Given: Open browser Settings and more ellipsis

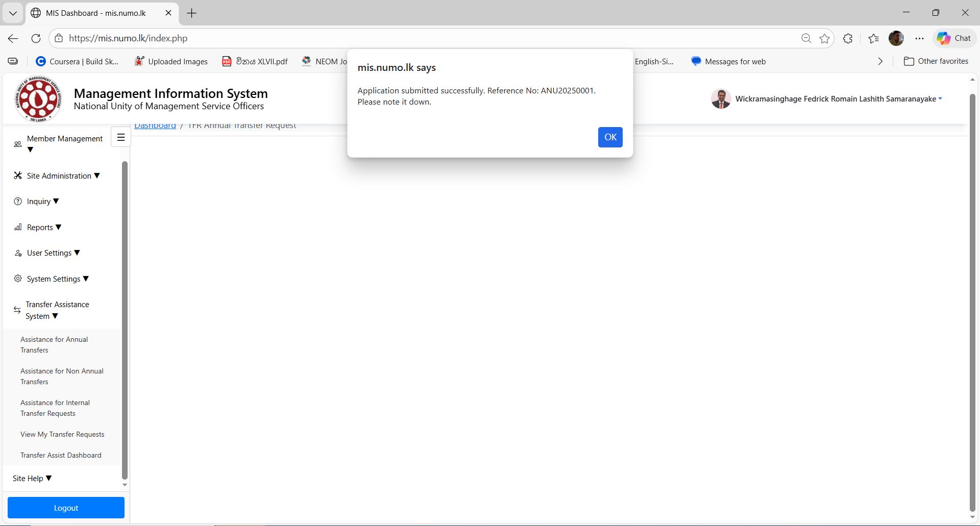Looking at the screenshot, I should click(919, 38).
